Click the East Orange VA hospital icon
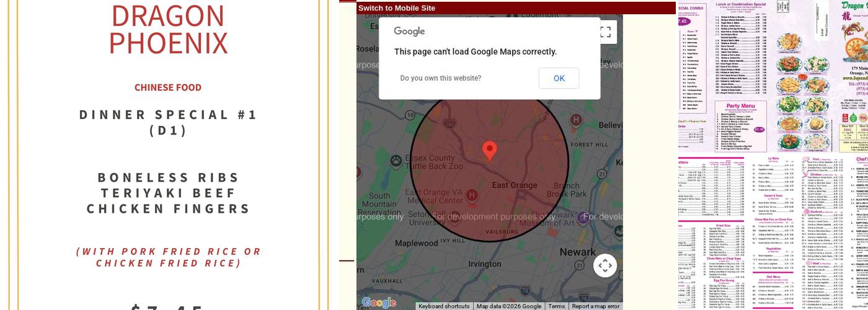The image size is (868, 310). click(472, 195)
